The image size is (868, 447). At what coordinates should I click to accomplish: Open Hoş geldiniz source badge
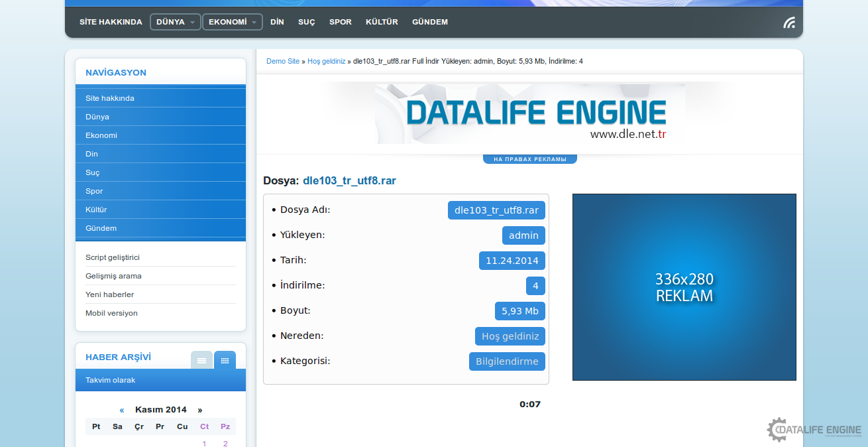tap(510, 336)
